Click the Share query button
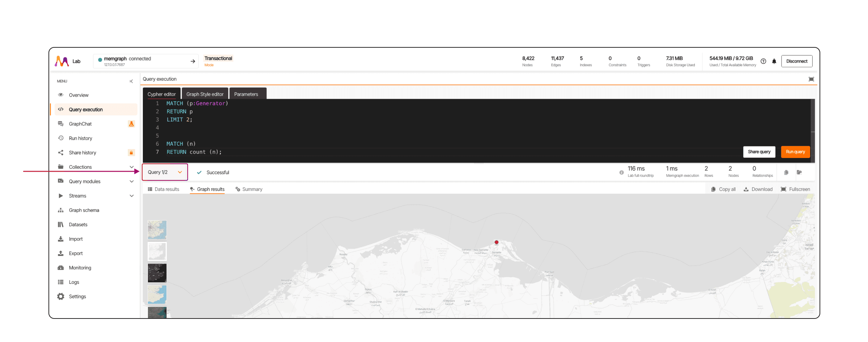 click(759, 152)
